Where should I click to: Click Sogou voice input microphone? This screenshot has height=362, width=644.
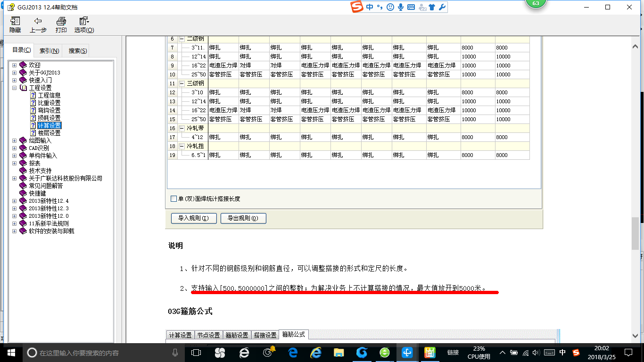[401, 7]
